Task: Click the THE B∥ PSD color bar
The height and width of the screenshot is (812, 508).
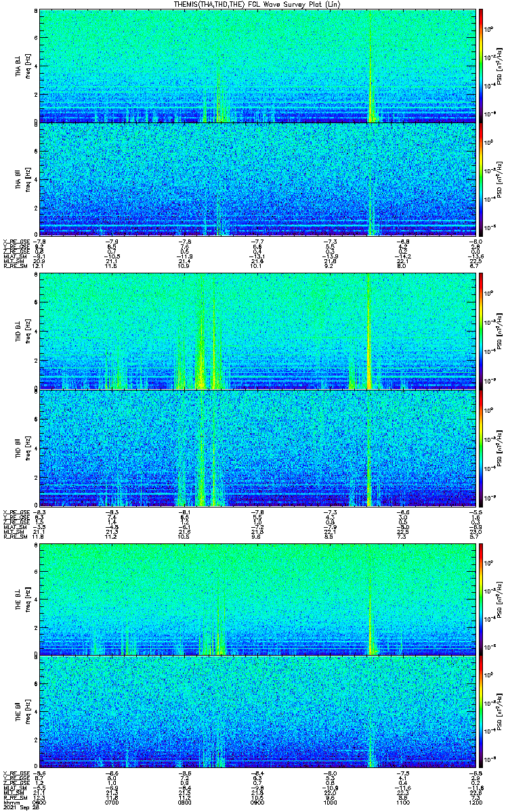Action: click(x=481, y=712)
